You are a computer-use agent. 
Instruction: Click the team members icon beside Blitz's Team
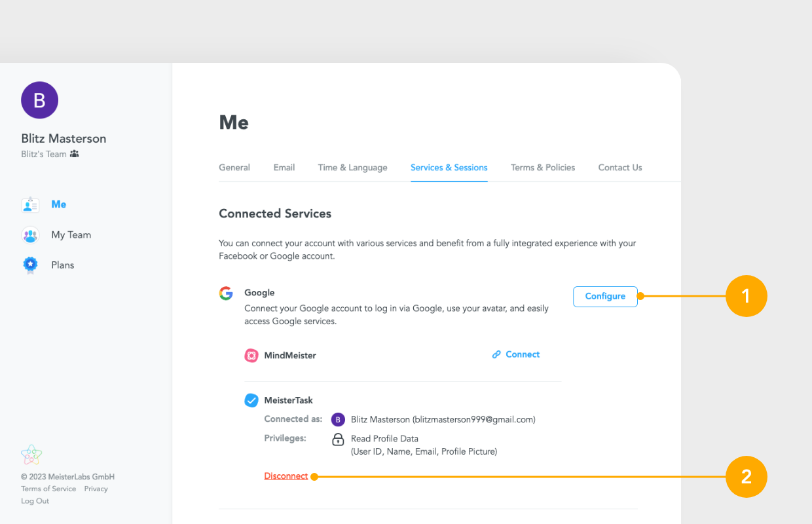(74, 154)
